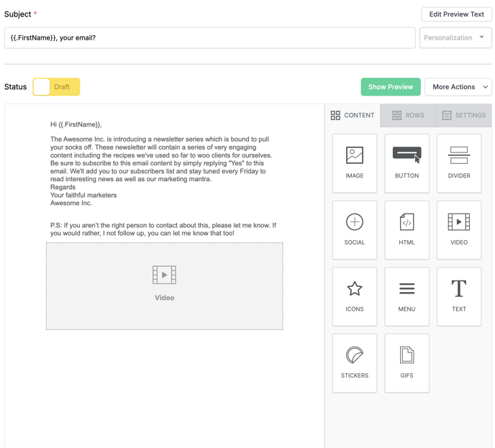Viewport: 495px width, 448px height.
Task: Switch to the Settings tab
Action: [464, 115]
